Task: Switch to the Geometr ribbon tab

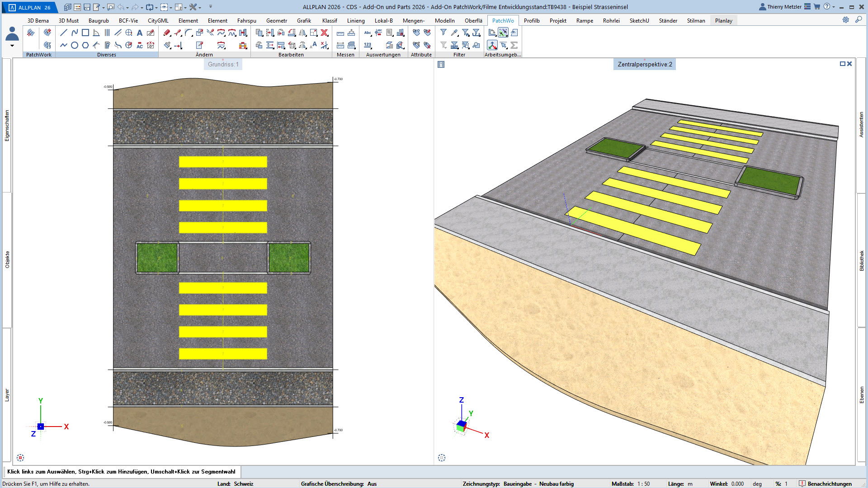Action: 276,20
